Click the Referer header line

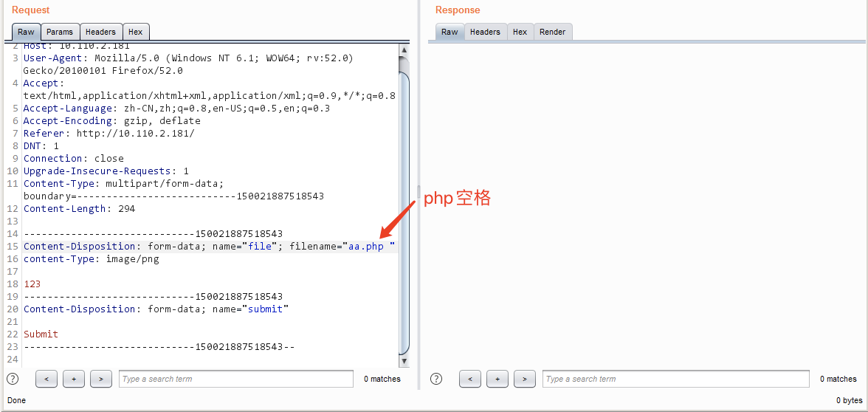coord(109,134)
